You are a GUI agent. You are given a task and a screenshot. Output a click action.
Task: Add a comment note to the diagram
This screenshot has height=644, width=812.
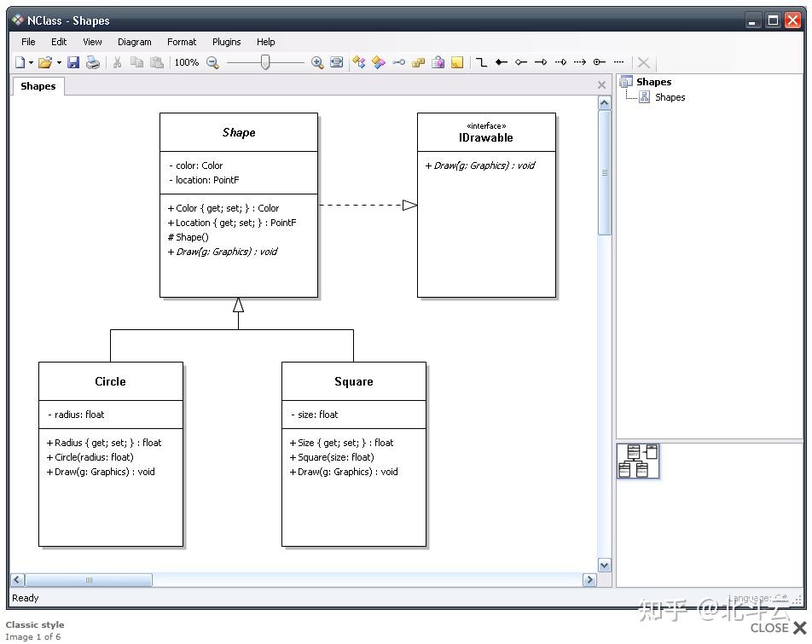[457, 62]
